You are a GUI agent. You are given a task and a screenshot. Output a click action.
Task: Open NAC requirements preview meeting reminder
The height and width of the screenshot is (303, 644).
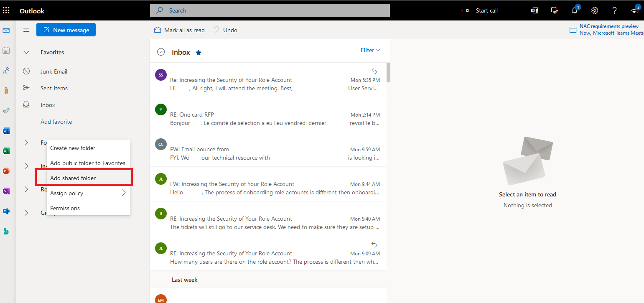click(606, 29)
